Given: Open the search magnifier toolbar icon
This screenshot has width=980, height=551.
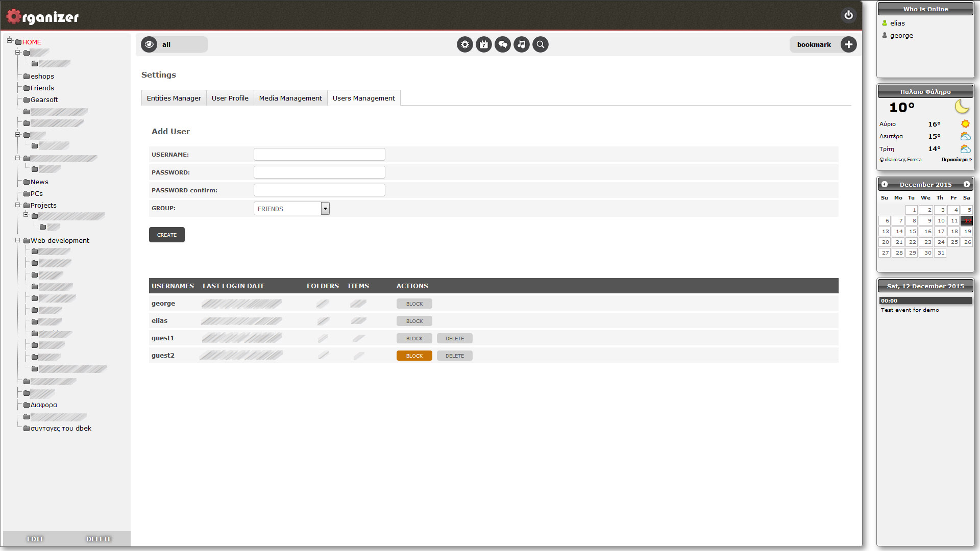Looking at the screenshot, I should 540,44.
